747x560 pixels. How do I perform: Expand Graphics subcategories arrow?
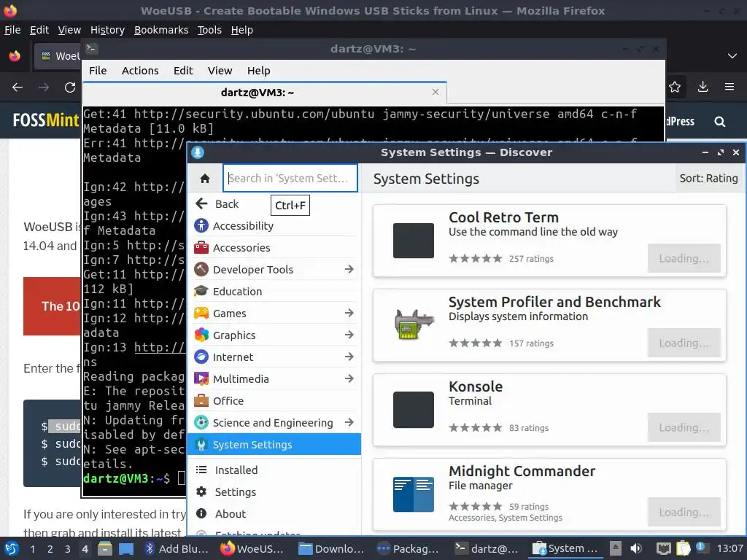[349, 335]
